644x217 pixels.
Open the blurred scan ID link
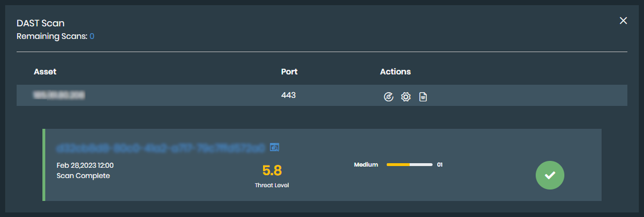[x=161, y=148]
